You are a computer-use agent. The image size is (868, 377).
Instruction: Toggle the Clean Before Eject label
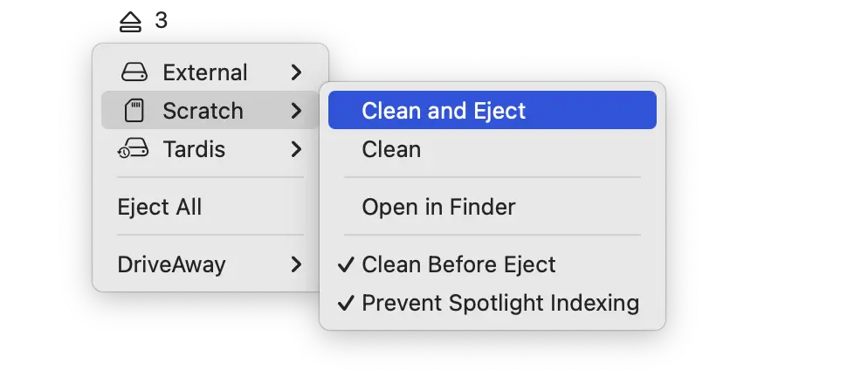458,264
